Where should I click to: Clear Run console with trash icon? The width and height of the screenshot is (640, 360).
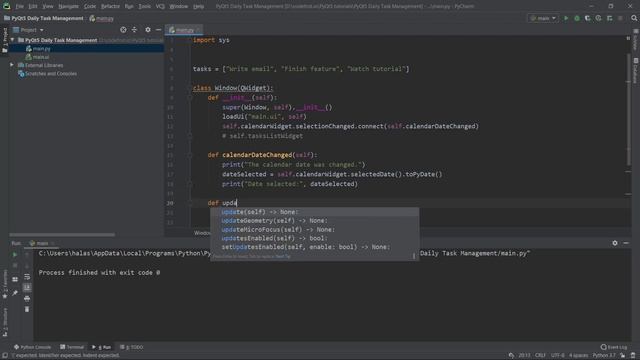point(27,309)
